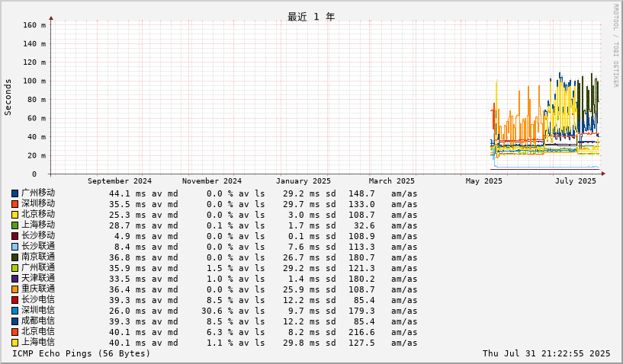Select the 重庆联通 orange legend swatch
This screenshot has width=623, height=364.
coord(14,290)
